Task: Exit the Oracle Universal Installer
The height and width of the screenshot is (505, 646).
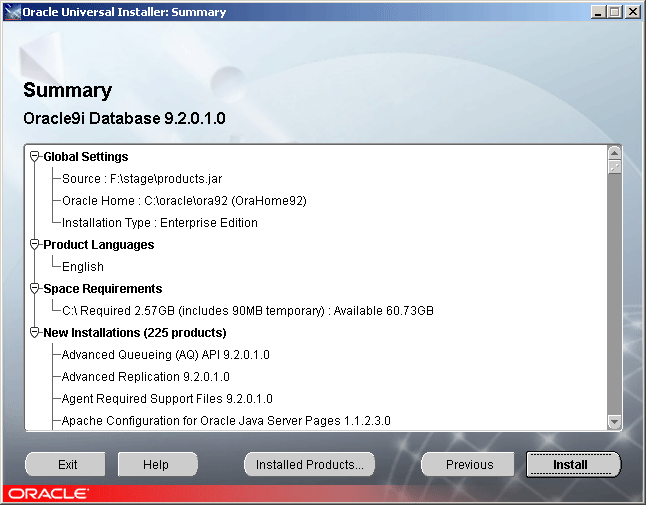Action: point(66,465)
